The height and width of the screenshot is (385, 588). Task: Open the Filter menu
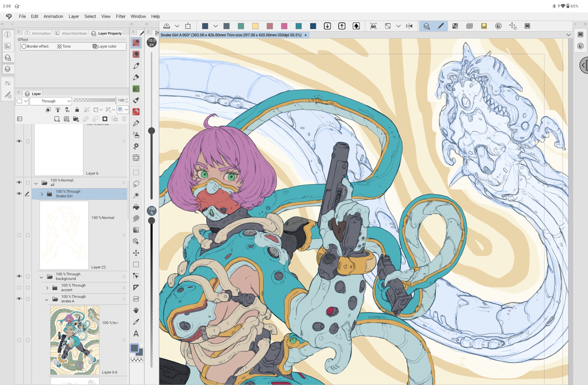(120, 16)
